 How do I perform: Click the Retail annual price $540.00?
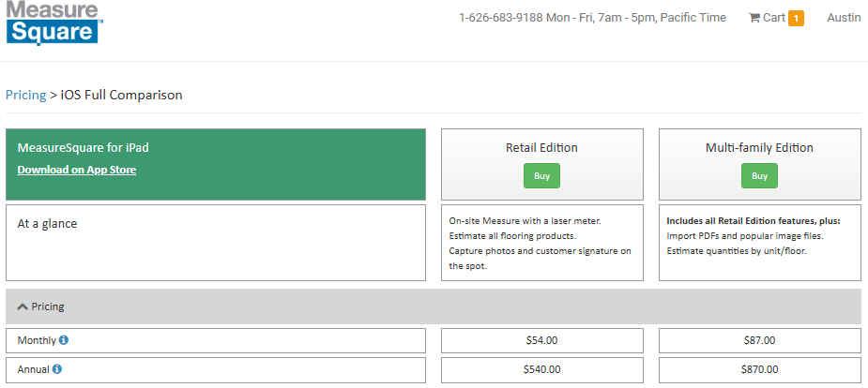(542, 369)
